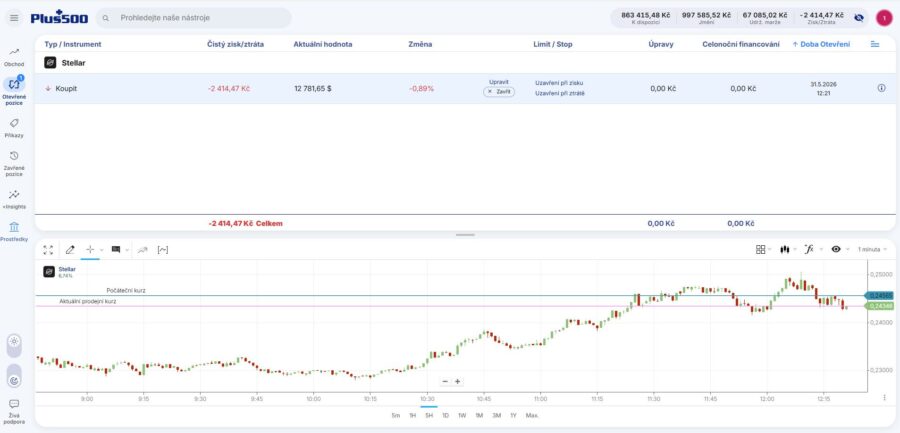Open Prostředky funds section
Image resolution: width=900 pixels, height=433 pixels.
[14, 231]
